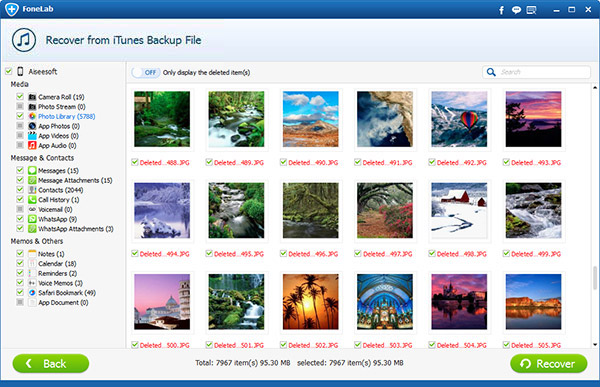Uncheck the Deleted...497.JPG checkbox
Screen dimensions: 600x387
click(357, 253)
